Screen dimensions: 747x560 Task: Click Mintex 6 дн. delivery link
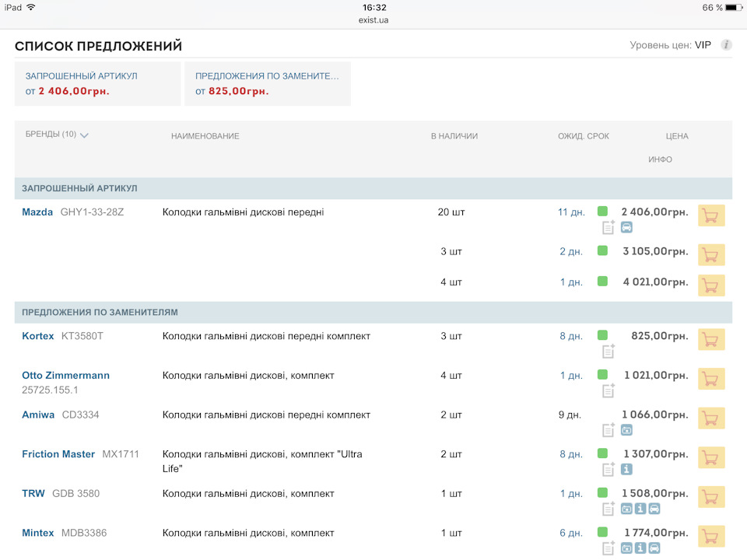[x=571, y=534]
